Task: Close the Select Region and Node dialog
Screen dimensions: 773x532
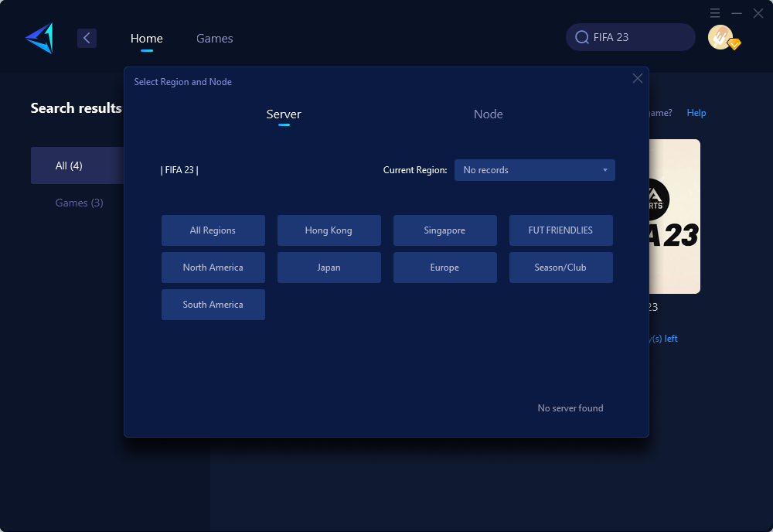Action: [x=638, y=78]
